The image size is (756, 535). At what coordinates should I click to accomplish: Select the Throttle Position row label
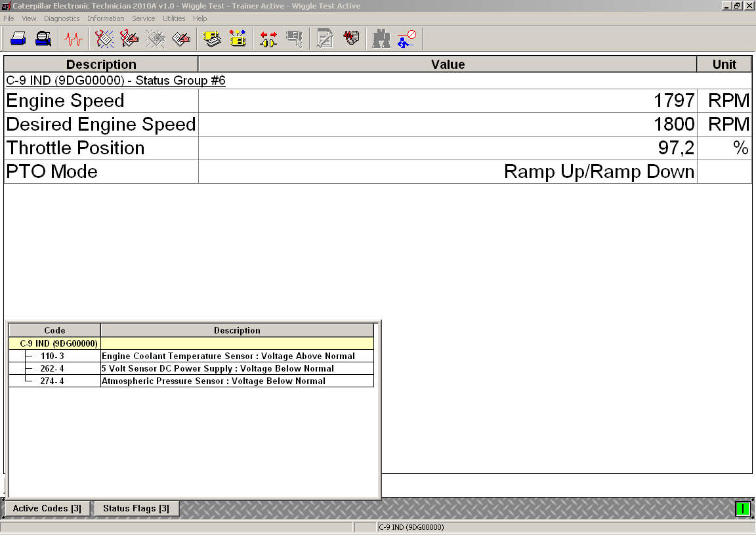(75, 148)
